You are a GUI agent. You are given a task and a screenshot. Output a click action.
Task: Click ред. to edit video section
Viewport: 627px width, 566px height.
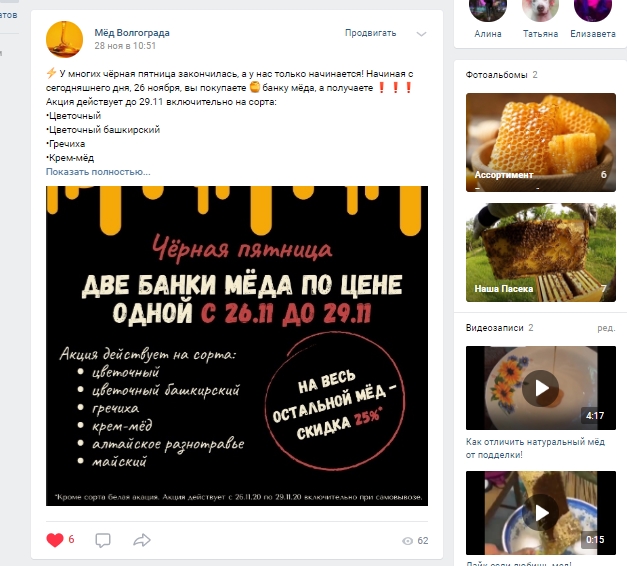click(x=606, y=328)
